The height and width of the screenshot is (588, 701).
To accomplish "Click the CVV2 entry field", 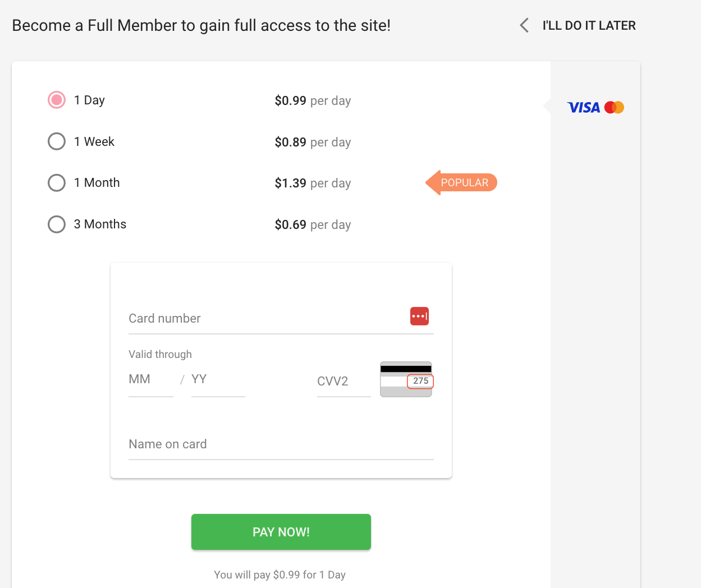I will coord(342,382).
